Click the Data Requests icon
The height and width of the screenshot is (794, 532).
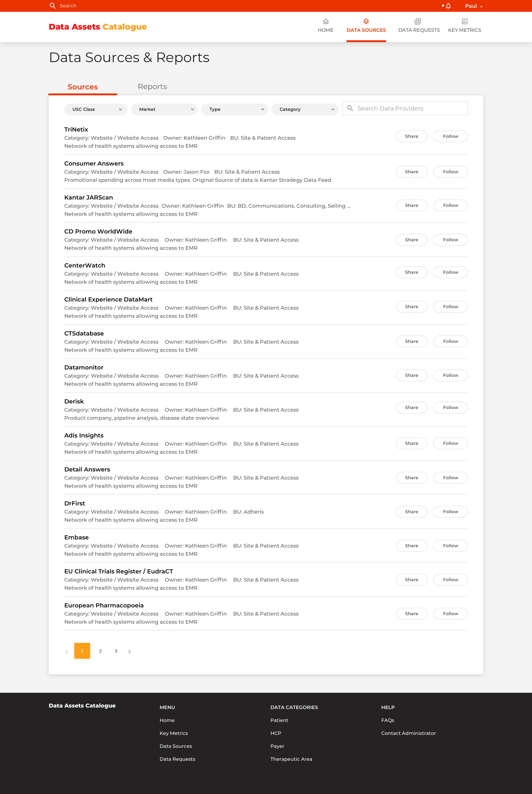coord(418,21)
